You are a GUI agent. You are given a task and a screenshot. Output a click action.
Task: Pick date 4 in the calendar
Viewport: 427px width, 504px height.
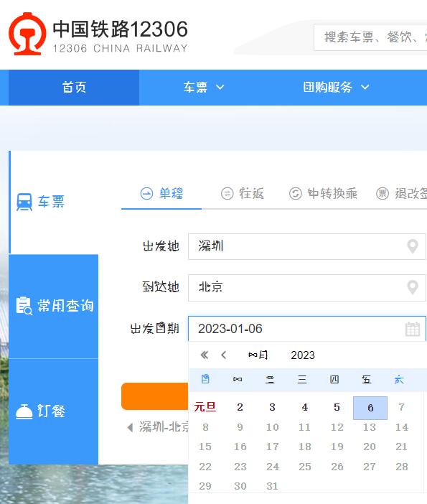pos(304,407)
